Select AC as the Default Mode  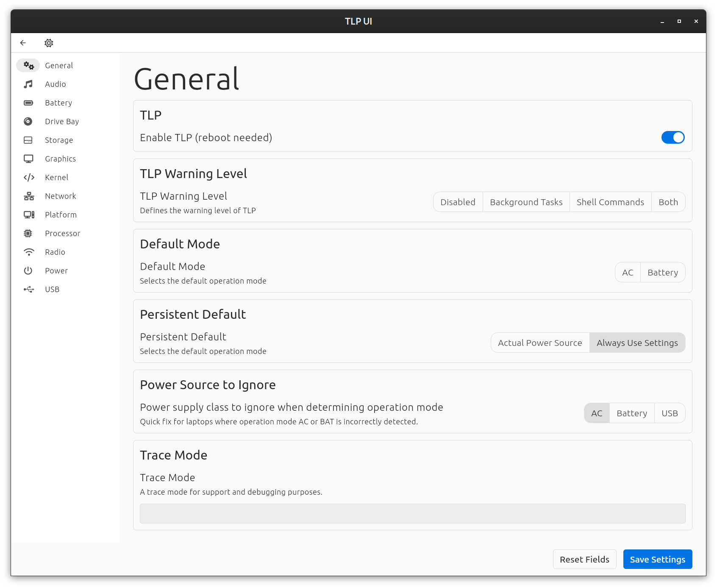[628, 272]
